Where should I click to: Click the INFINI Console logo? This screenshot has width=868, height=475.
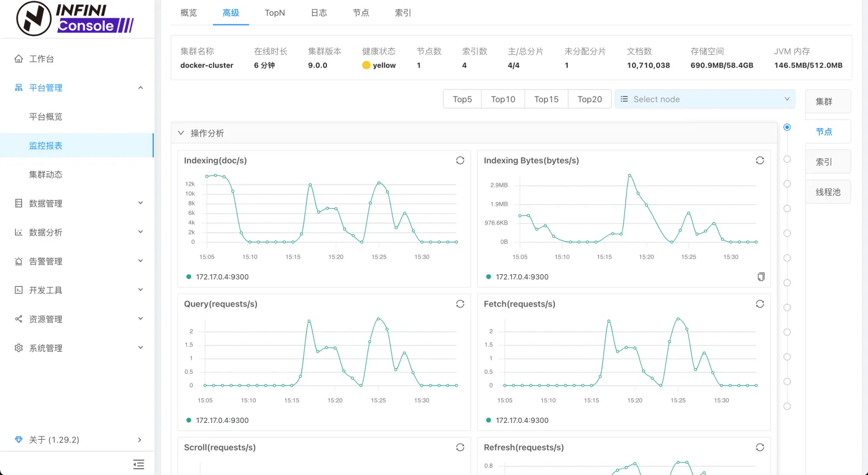[75, 19]
